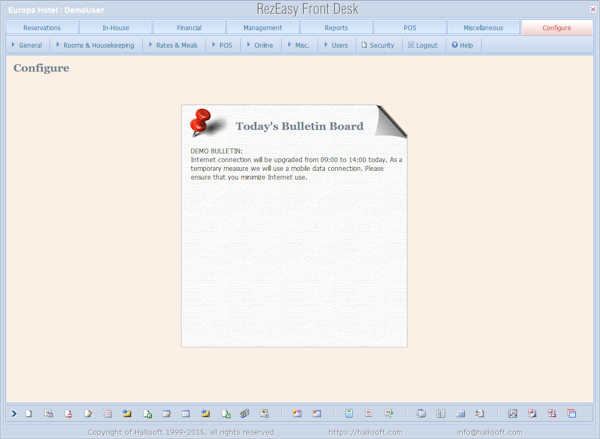The height and width of the screenshot is (439, 600).
Task: Expand the Rooms & Housekeeping submenu
Action: click(x=95, y=45)
